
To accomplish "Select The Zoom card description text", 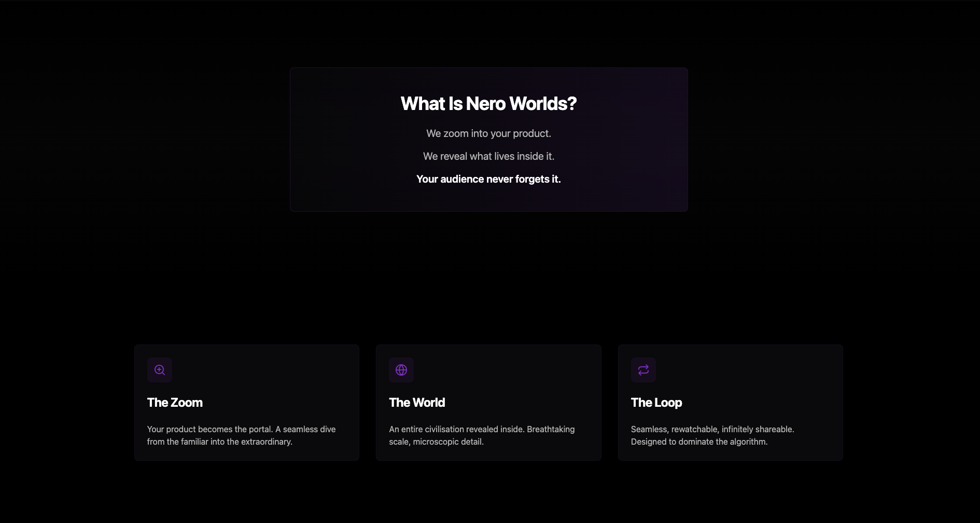I will point(241,435).
